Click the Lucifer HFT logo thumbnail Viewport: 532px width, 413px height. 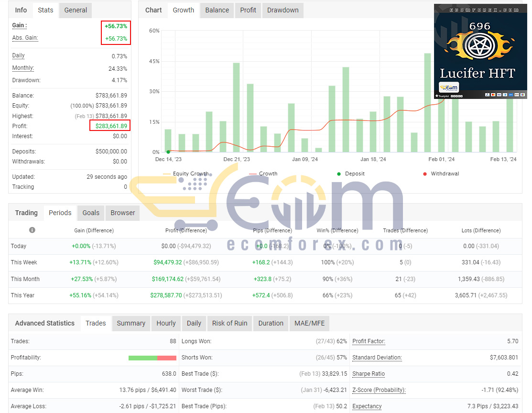tap(480, 51)
